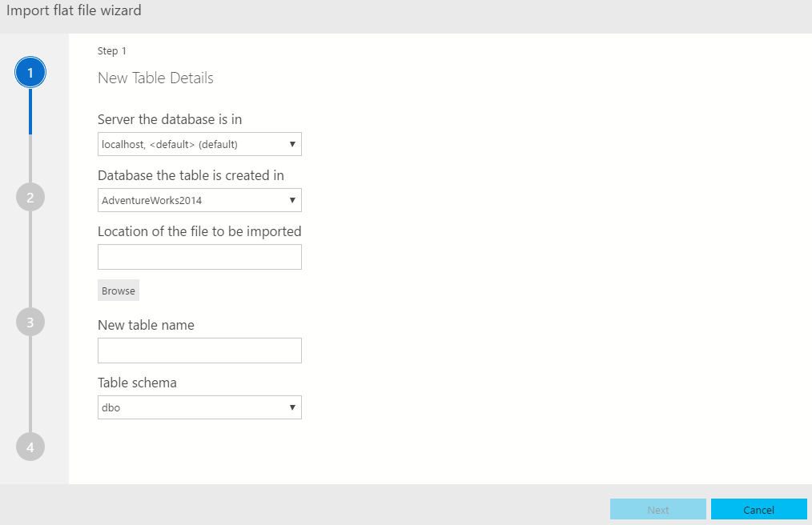The width and height of the screenshot is (812, 525).
Task: Open the Table schema dropdown set to dbo
Action: coord(199,407)
